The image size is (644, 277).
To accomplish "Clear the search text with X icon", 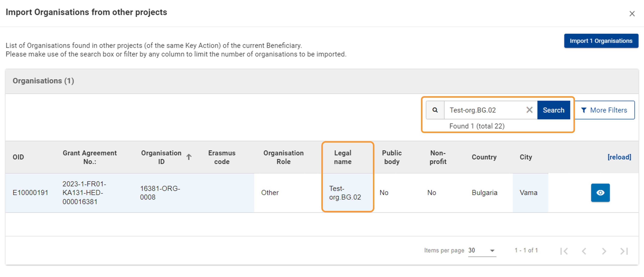I will pos(529,110).
